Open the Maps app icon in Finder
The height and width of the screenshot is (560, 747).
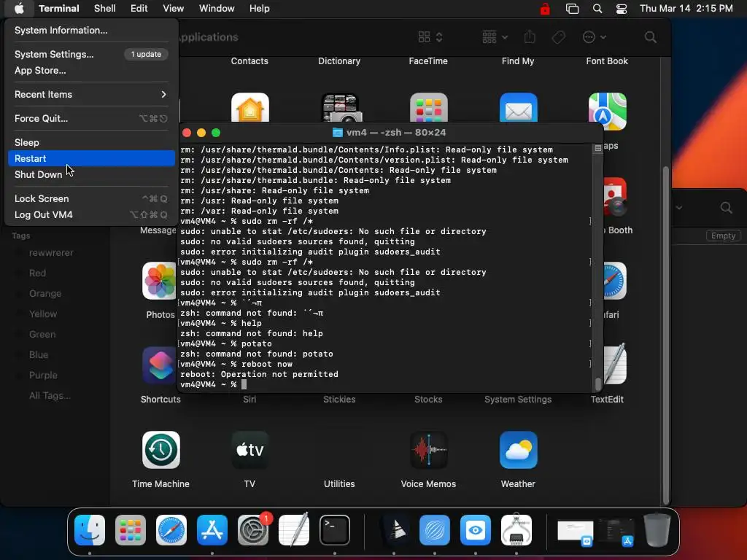(607, 111)
